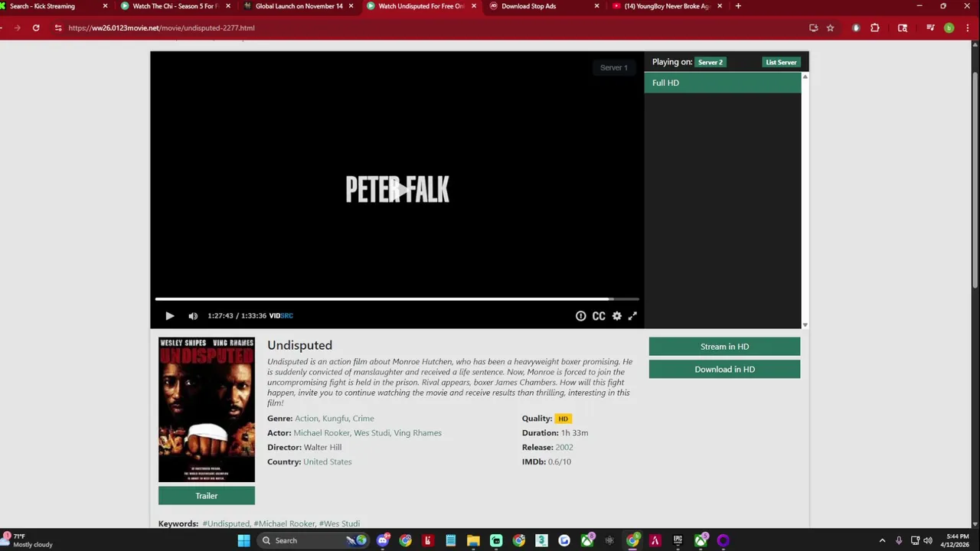Open the 2002 release year link

point(564,448)
